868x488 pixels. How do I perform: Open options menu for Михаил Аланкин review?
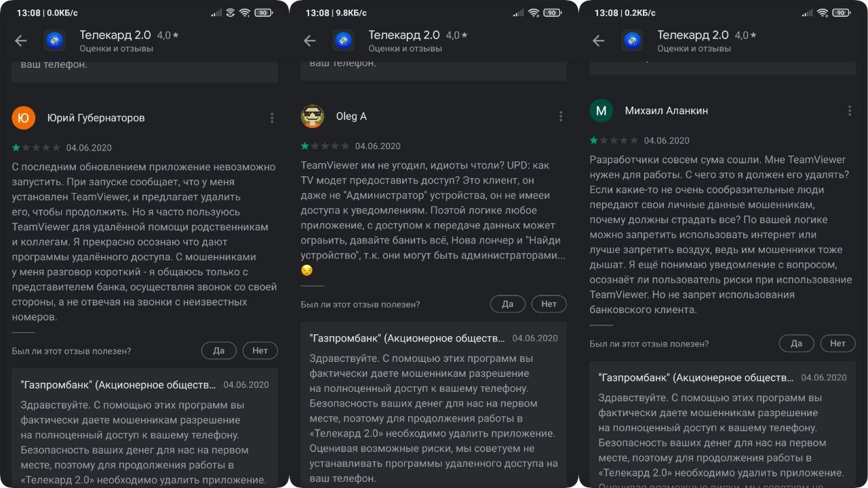(850, 110)
